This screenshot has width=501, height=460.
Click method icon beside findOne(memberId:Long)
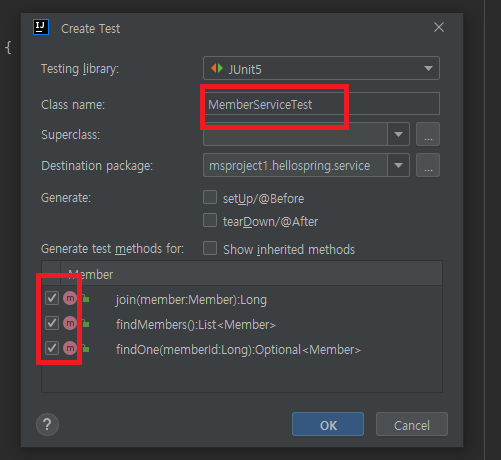click(x=70, y=348)
